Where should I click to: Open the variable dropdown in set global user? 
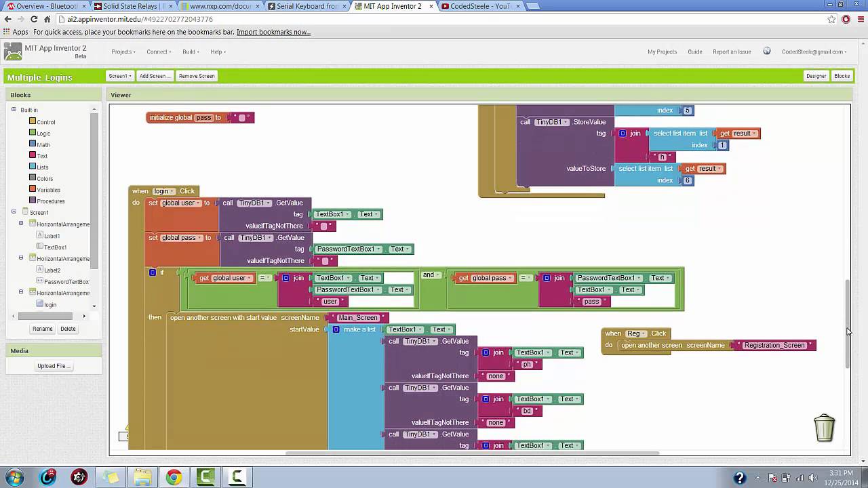(180, 203)
